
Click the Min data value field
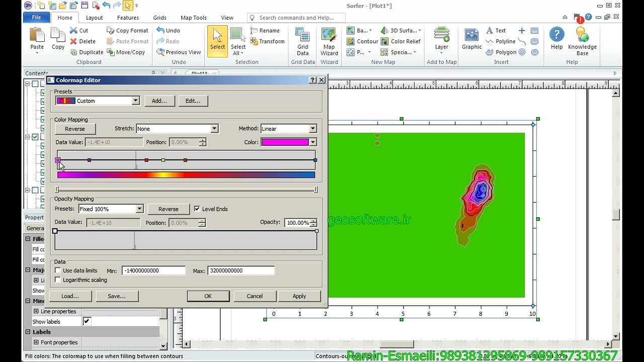tap(153, 270)
